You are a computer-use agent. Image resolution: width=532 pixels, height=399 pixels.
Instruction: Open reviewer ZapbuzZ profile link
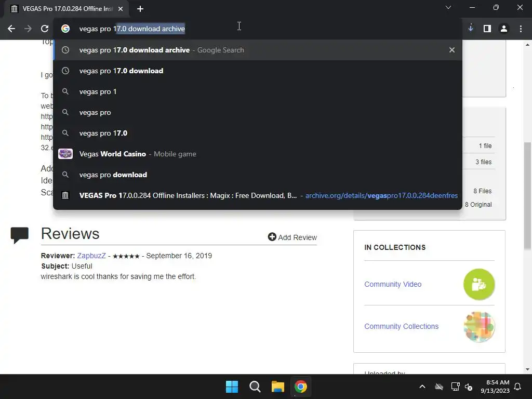click(x=91, y=256)
